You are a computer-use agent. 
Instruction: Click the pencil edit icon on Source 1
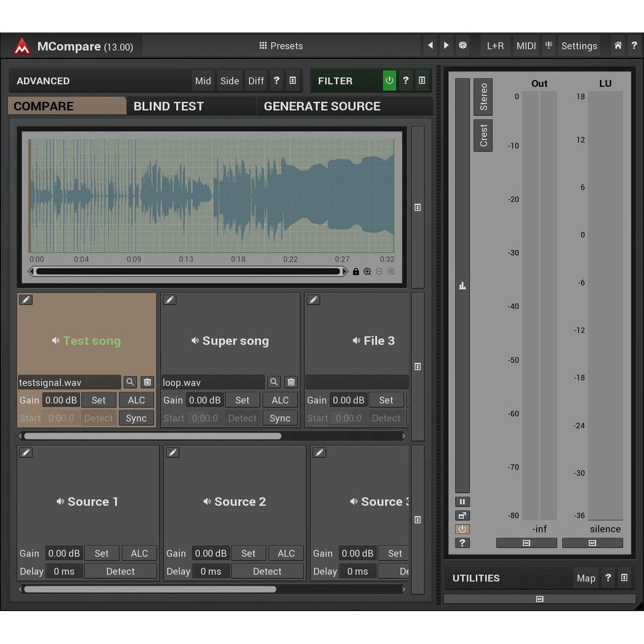click(x=26, y=453)
